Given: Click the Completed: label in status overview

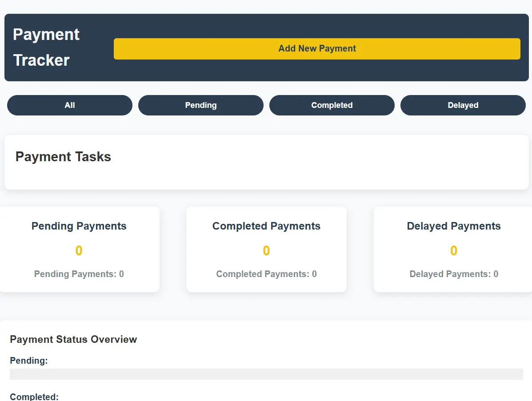Looking at the screenshot, I should click(34, 397).
